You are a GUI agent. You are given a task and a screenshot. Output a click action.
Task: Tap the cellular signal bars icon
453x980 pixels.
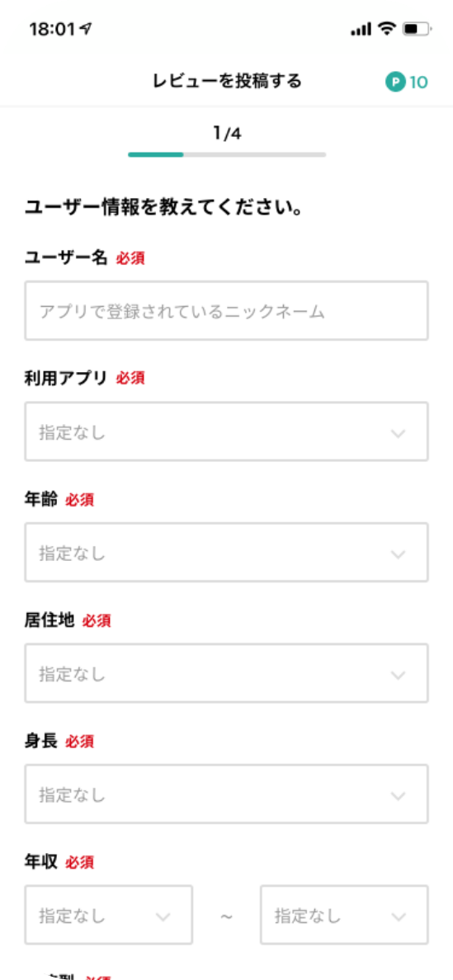point(361,29)
